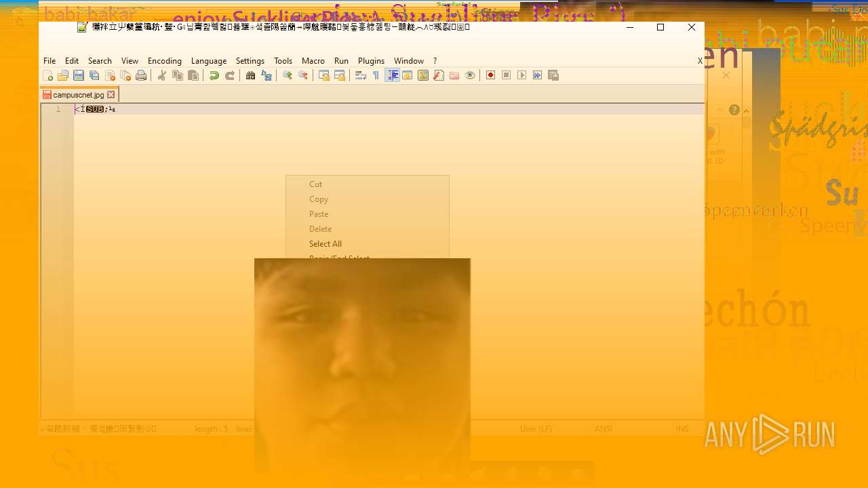The image size is (868, 488).
Task: Click line number 1 in the margin
Action: (58, 109)
